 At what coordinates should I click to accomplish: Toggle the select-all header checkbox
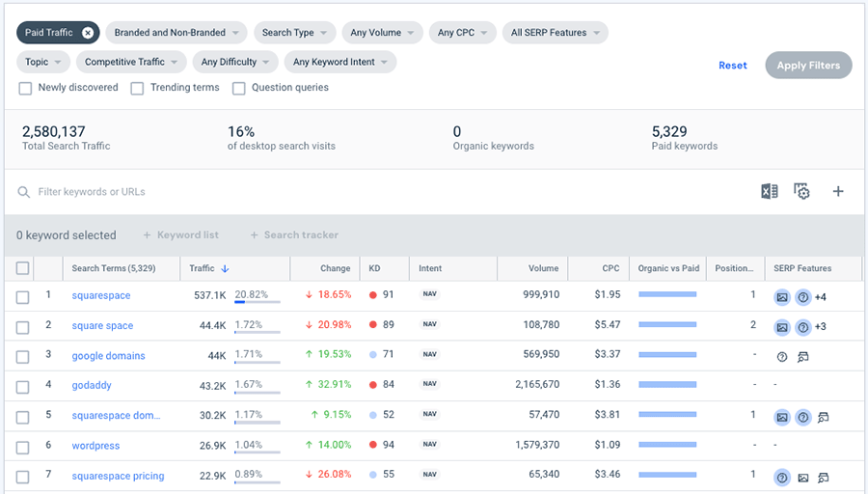pyautogui.click(x=23, y=268)
